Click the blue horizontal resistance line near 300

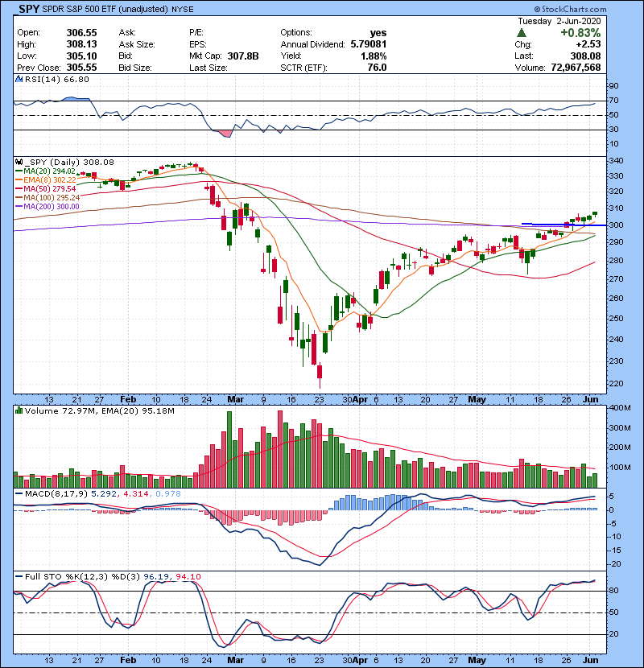tap(563, 225)
